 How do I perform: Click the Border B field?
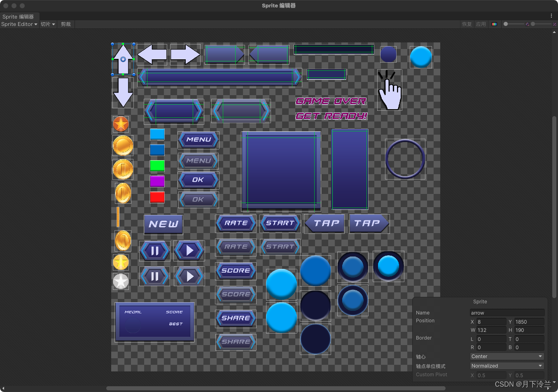[529, 348]
